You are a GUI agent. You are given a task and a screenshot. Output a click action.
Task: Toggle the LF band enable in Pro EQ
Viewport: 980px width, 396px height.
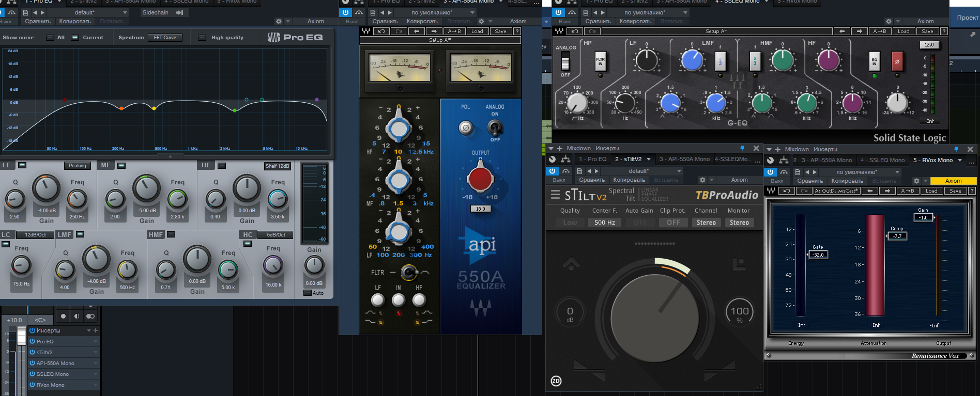pos(22,165)
